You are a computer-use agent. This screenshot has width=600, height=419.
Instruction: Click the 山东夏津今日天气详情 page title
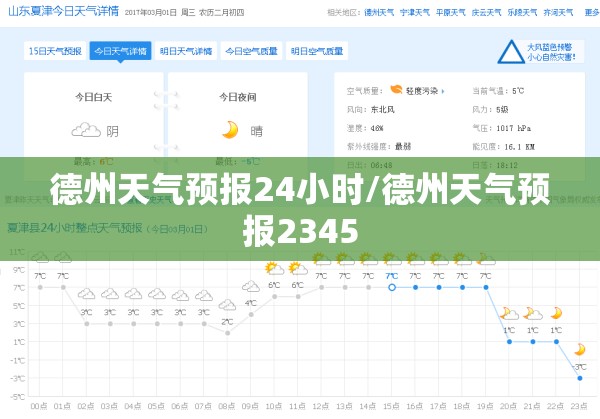coord(64,11)
